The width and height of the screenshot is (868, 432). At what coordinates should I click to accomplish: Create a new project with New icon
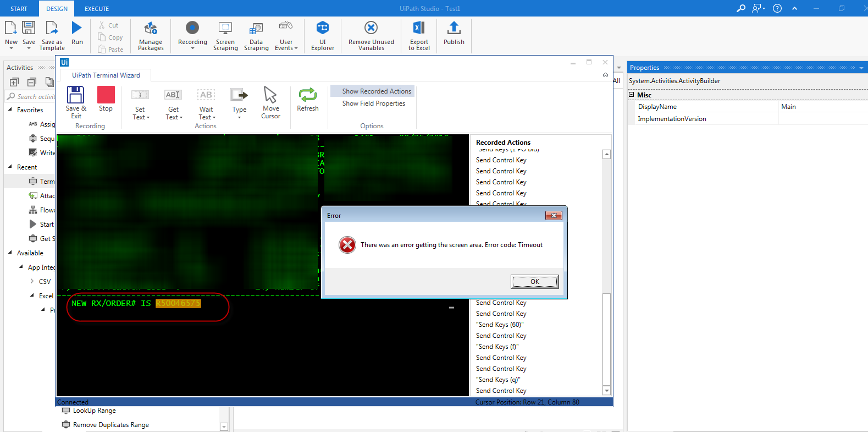pos(11,35)
